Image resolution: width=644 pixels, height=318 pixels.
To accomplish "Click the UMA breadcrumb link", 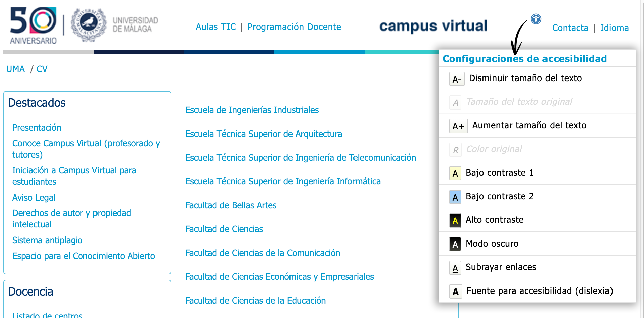I will pyautogui.click(x=15, y=69).
